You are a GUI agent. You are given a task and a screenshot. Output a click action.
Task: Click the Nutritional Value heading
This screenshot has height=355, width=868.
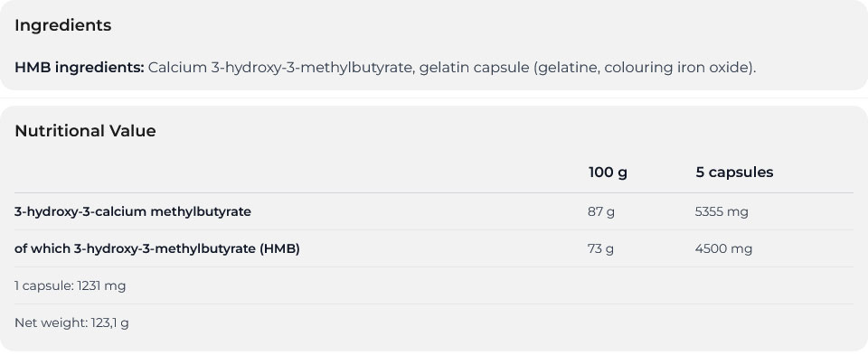[85, 131]
